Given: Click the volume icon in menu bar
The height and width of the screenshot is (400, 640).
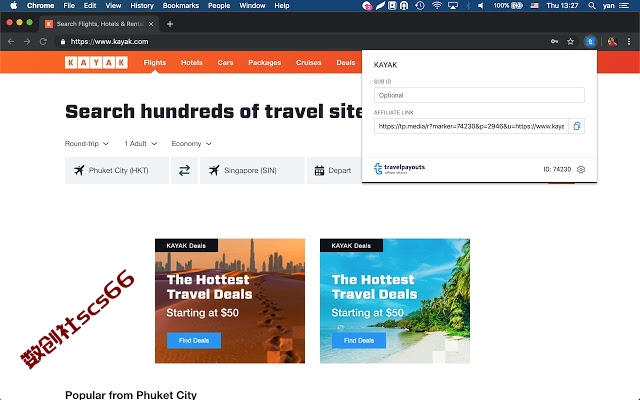Looking at the screenshot, I should click(481, 5).
